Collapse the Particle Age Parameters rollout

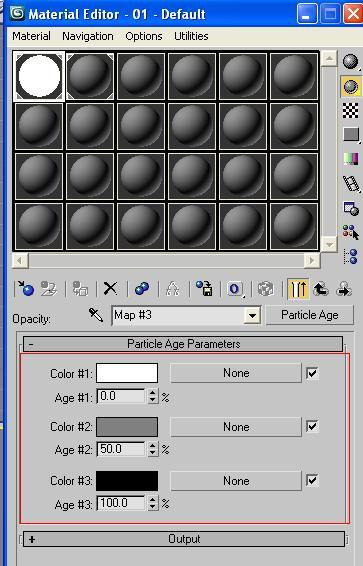(x=183, y=344)
